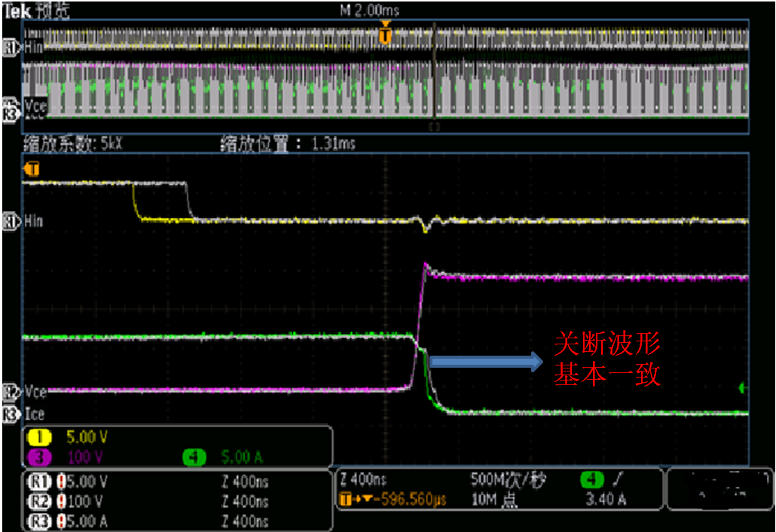Click the M 2.00ms timebase readout
The image size is (776, 532).
tap(369, 11)
